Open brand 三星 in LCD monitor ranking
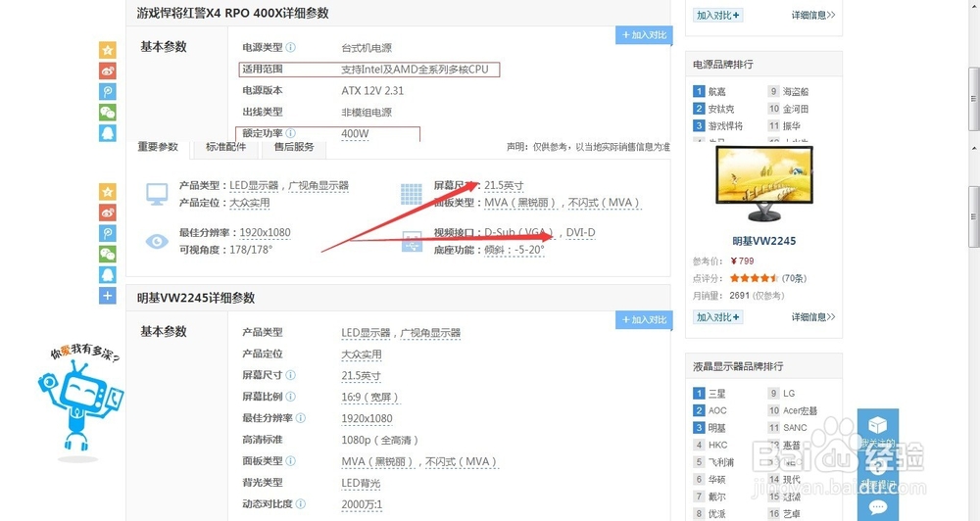 [x=717, y=394]
